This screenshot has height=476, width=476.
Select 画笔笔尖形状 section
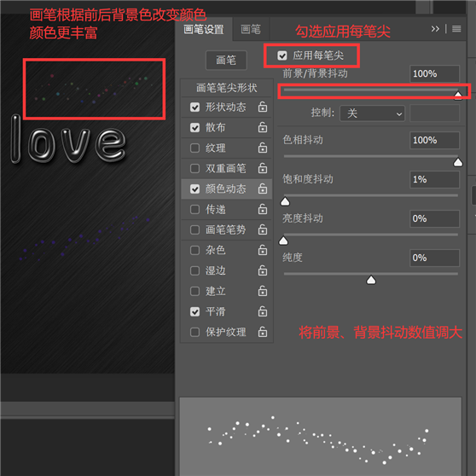point(226,88)
